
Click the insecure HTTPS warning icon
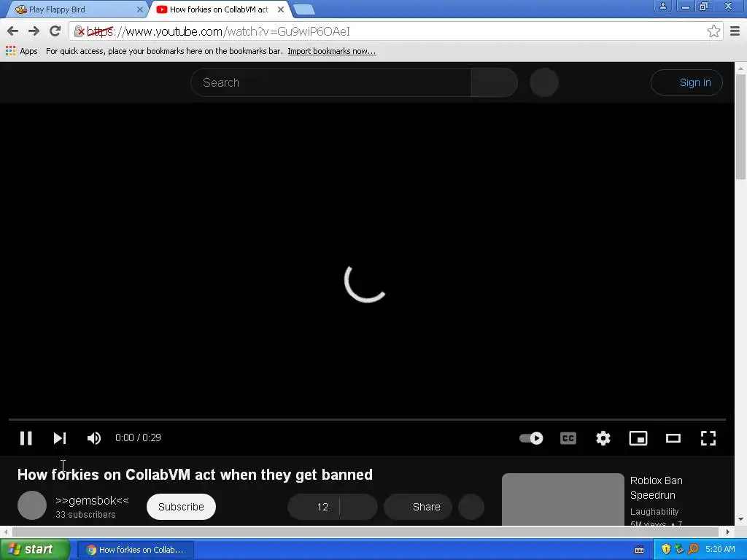tap(79, 31)
